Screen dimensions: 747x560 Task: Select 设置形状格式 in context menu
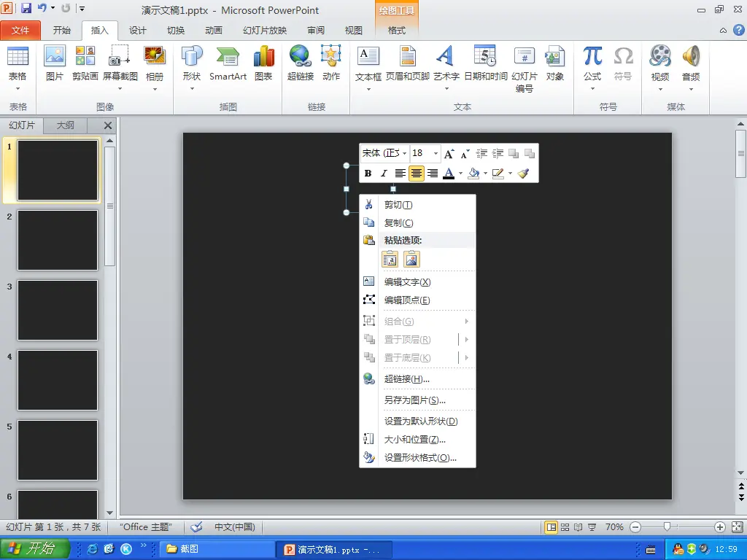tap(420, 458)
